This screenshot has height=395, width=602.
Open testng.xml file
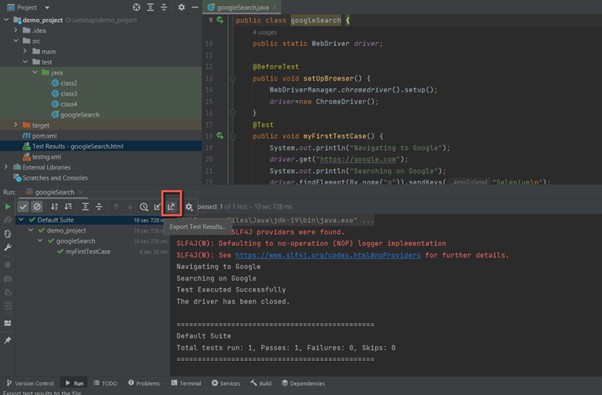pos(41,157)
